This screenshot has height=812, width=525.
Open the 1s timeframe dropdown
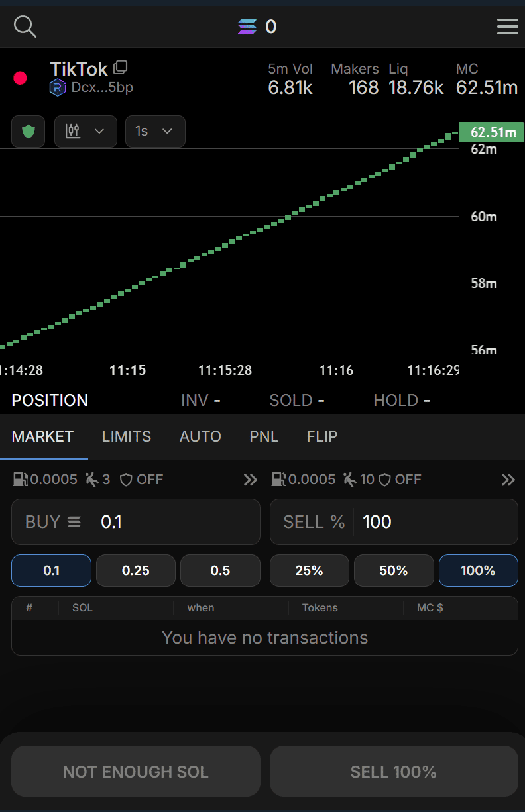(155, 131)
